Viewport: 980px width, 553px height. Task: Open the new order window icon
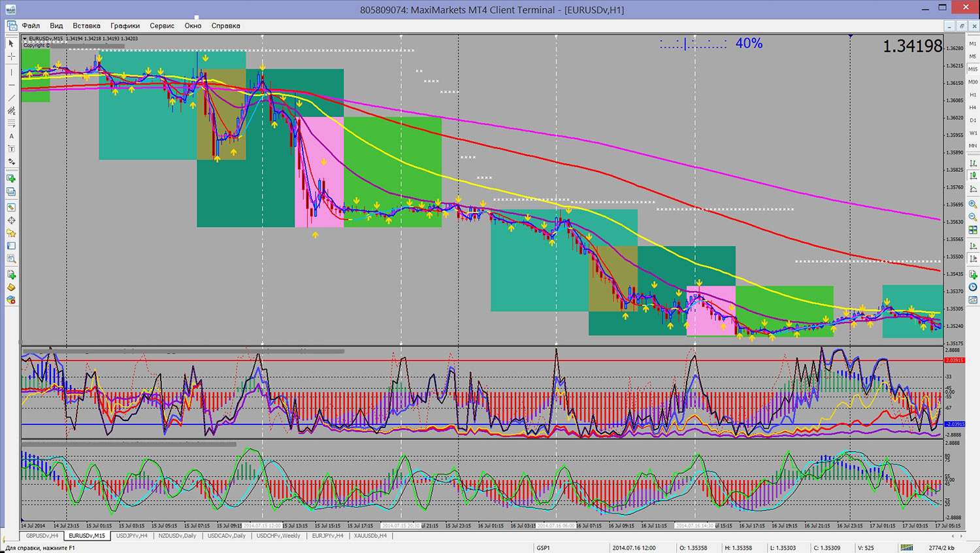pos(11,178)
